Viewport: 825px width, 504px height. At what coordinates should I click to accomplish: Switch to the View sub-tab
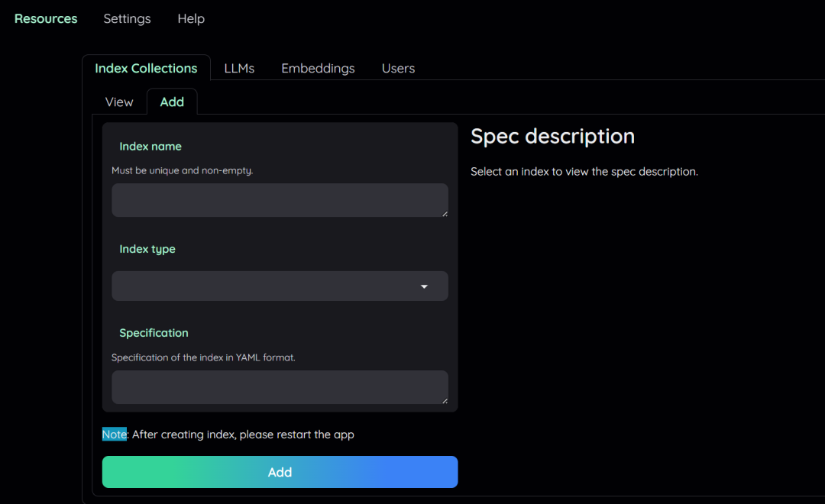point(119,102)
